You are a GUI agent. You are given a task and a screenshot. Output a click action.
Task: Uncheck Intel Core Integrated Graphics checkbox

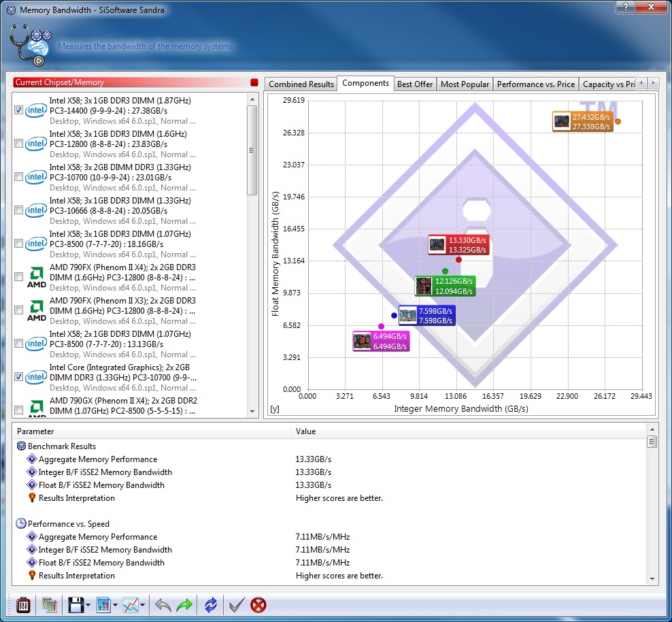click(x=18, y=377)
